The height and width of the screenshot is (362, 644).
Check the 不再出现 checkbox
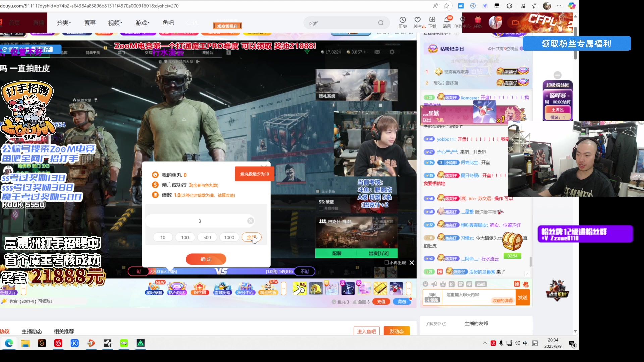tap(386, 263)
